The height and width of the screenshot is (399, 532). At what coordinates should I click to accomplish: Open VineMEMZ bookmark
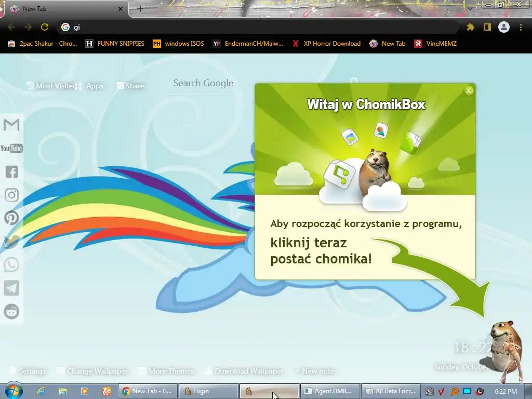point(435,44)
